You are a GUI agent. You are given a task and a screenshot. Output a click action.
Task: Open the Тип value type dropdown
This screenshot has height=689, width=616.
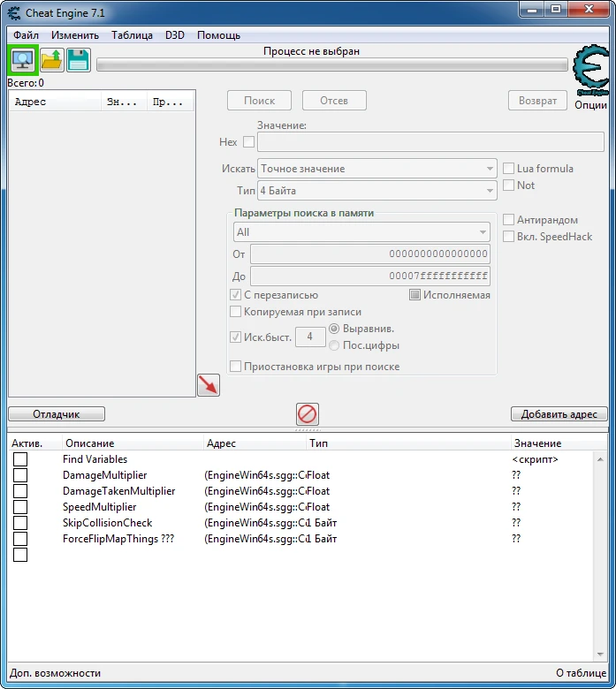pos(377,191)
